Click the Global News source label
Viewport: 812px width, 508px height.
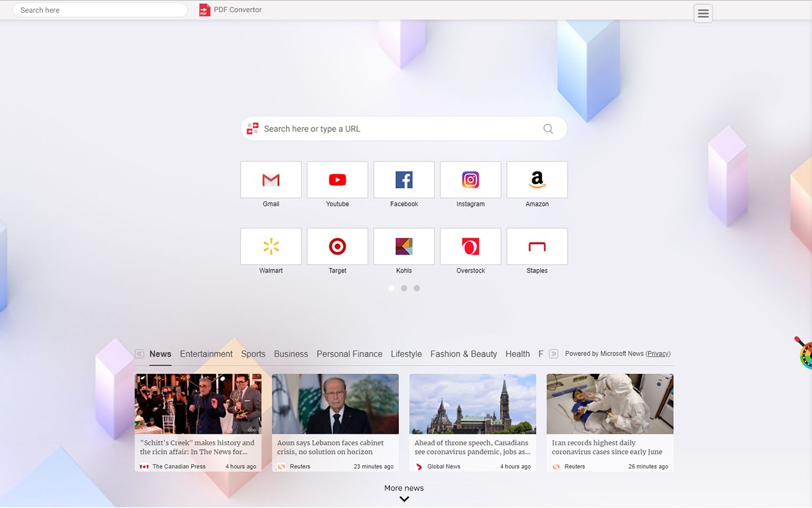tap(444, 467)
